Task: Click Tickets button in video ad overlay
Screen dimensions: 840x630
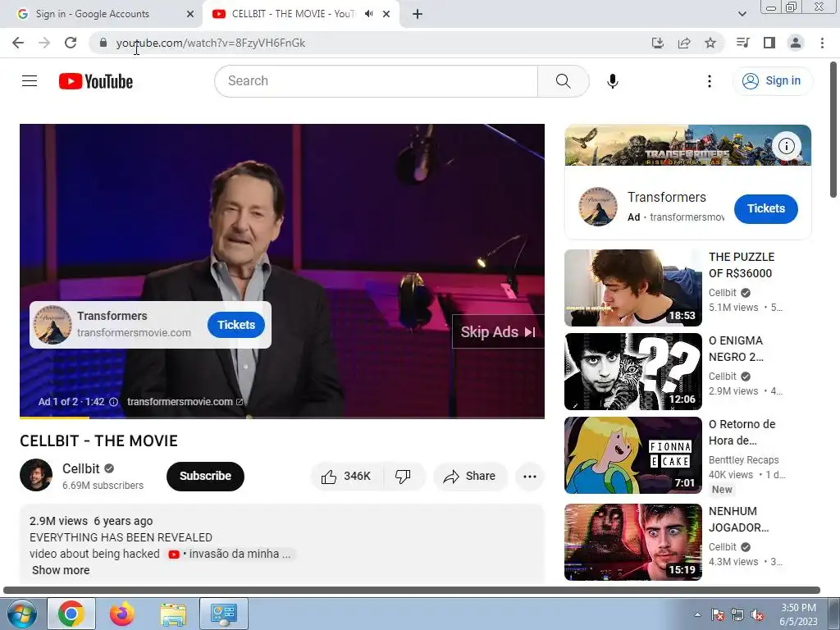Action: (235, 325)
